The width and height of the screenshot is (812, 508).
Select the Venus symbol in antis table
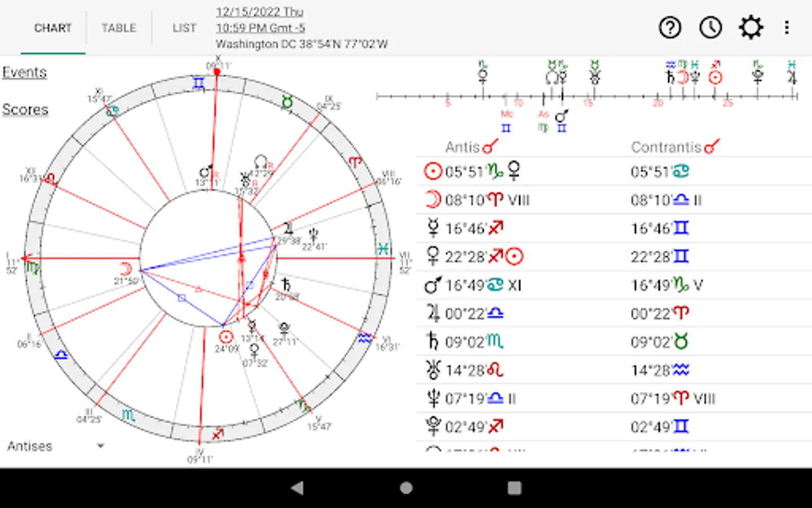point(433,256)
